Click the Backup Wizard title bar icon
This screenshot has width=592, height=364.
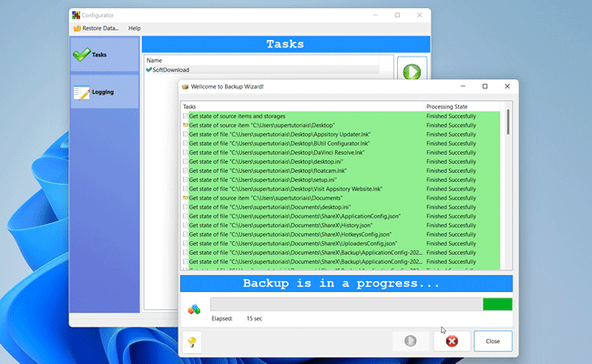click(185, 86)
